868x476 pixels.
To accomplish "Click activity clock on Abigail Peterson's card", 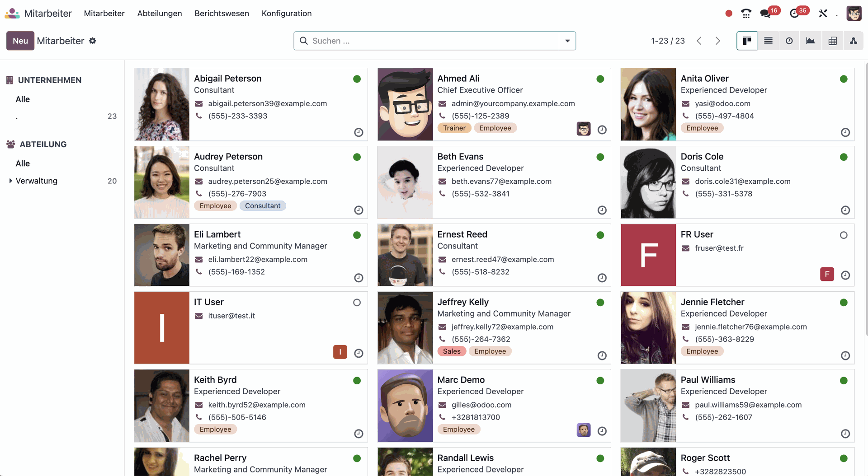I will (x=359, y=132).
